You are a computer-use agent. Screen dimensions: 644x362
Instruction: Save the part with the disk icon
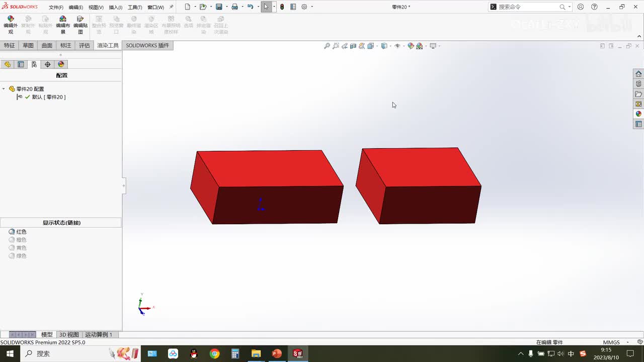pyautogui.click(x=219, y=7)
